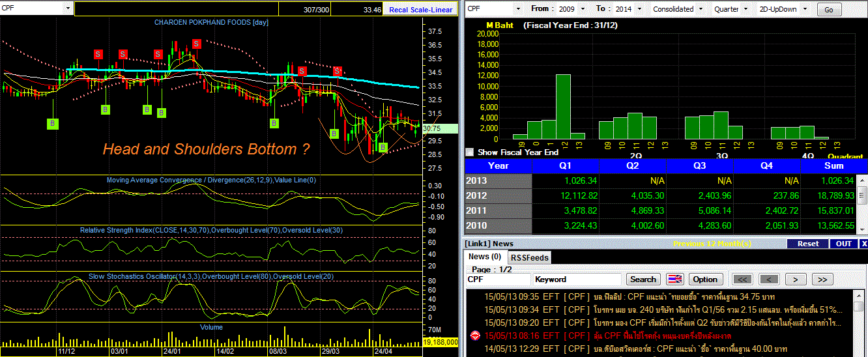
Task: Close the News panel with the X button
Action: tap(863, 244)
